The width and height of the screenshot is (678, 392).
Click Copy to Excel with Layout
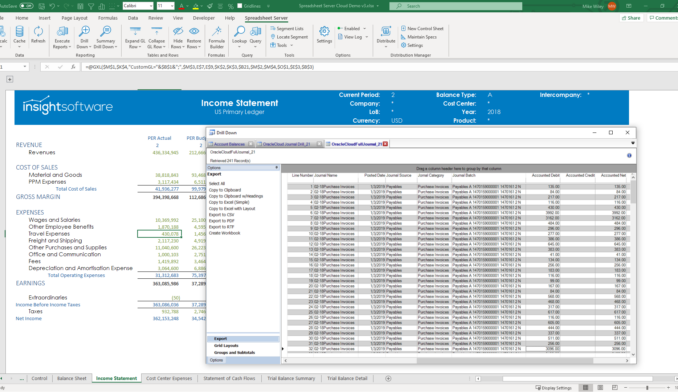232,208
